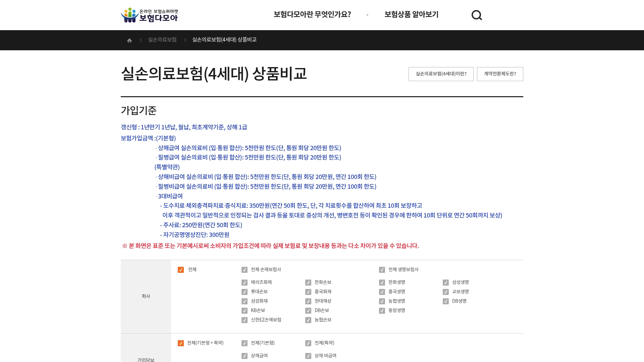Open the 계약전환제도란? popup button
This screenshot has width=644, height=362.
pos(500,74)
